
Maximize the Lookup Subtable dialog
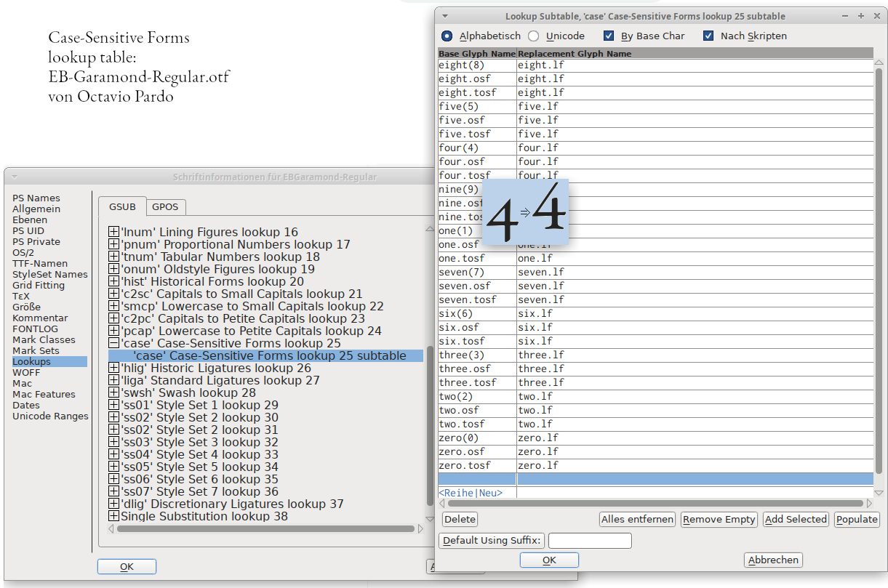point(860,15)
